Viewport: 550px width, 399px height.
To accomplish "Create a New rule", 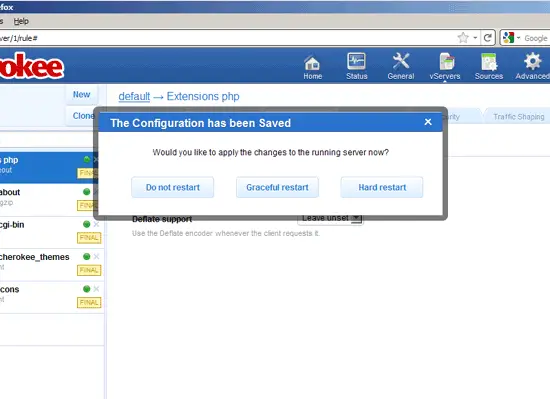I will coord(81,95).
